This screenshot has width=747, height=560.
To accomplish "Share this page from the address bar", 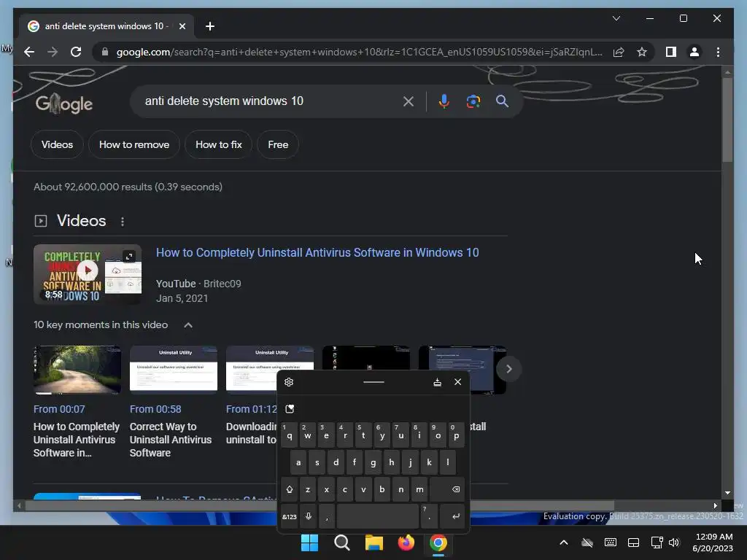I will (x=619, y=52).
